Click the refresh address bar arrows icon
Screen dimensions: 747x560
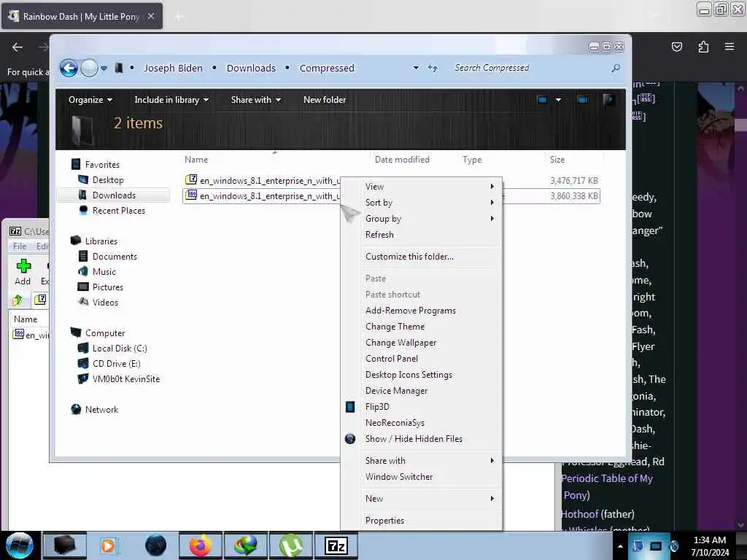pos(432,68)
